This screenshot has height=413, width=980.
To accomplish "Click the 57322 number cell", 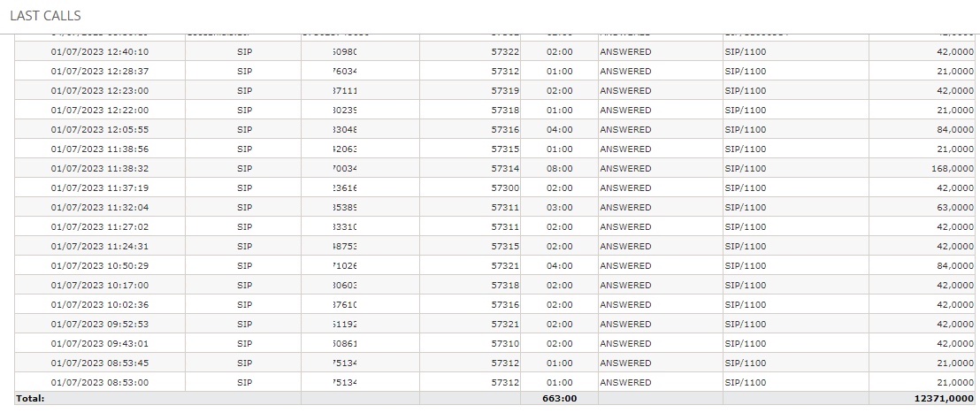I will pos(505,51).
